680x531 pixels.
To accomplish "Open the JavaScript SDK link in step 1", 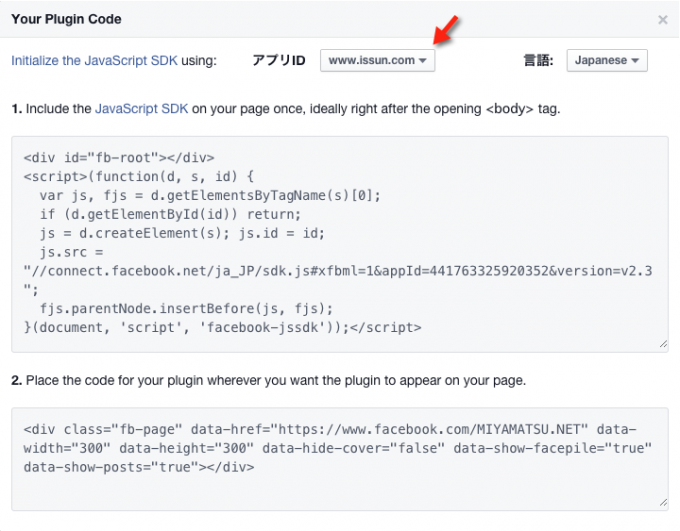I will [x=141, y=108].
